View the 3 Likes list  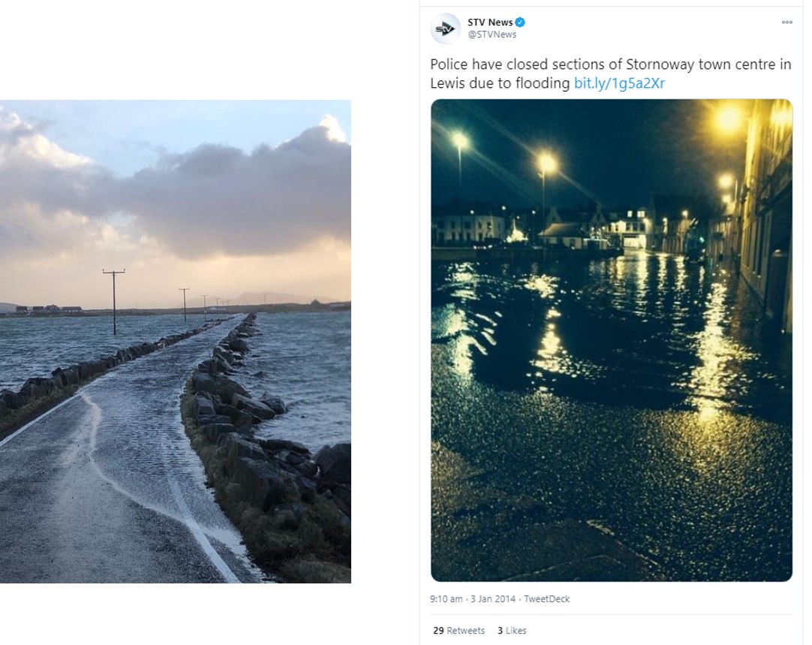[x=511, y=631]
